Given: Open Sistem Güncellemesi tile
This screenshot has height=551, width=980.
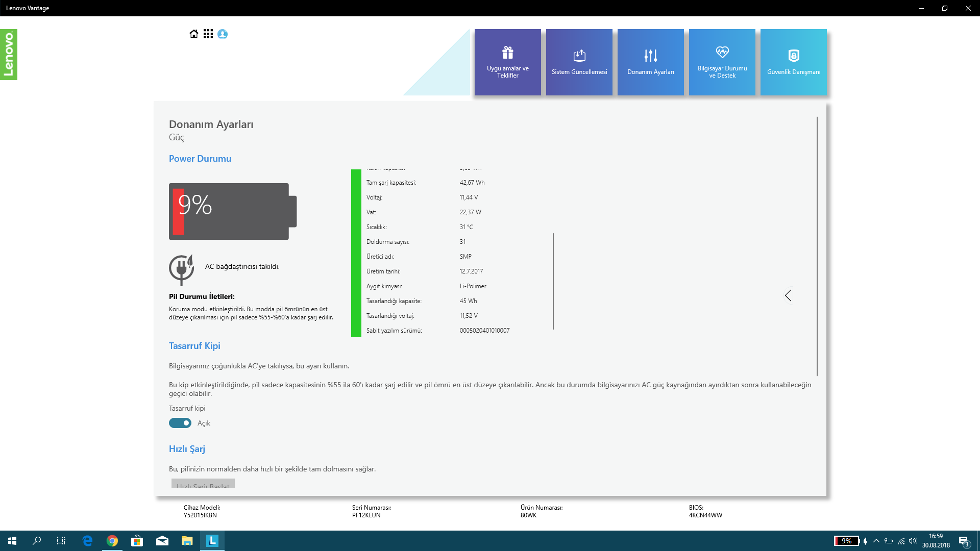Looking at the screenshot, I should click(x=579, y=62).
